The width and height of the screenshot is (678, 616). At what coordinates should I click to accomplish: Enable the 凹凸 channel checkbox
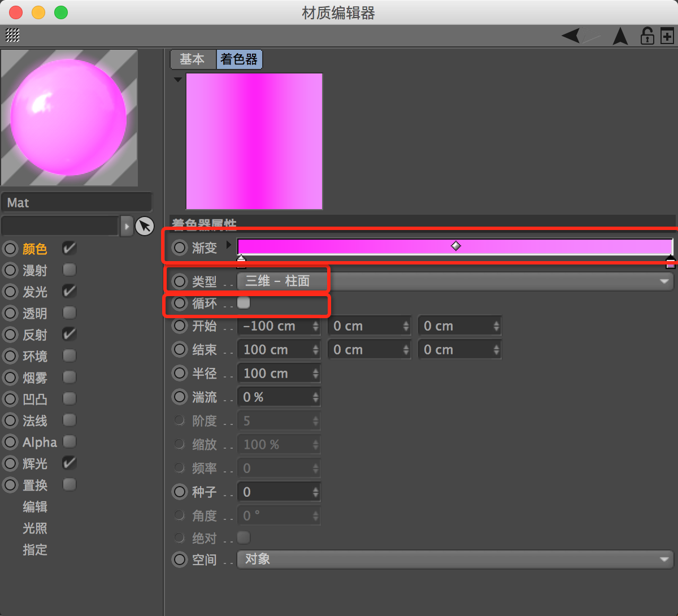69,398
